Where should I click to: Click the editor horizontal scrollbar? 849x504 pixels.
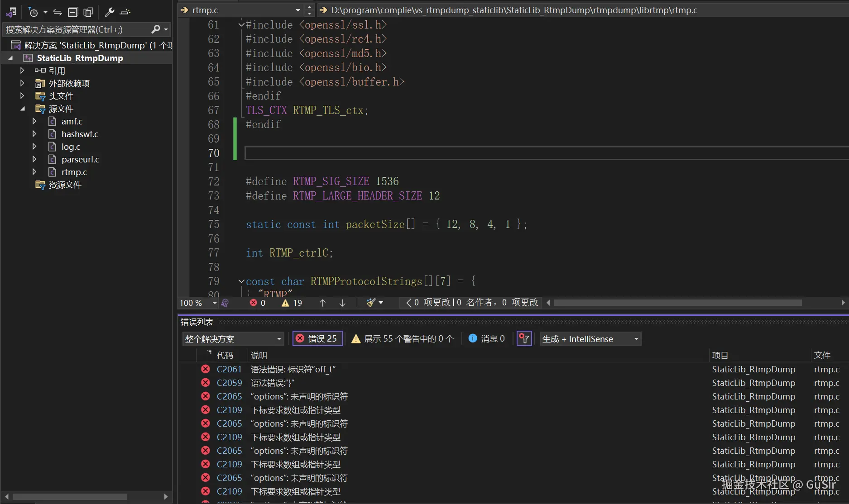tap(678, 303)
